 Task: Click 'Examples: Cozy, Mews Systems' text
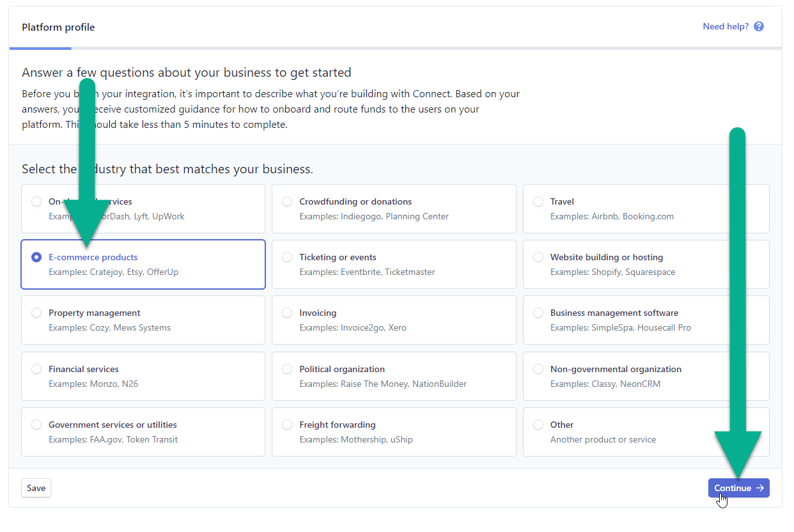coord(110,327)
